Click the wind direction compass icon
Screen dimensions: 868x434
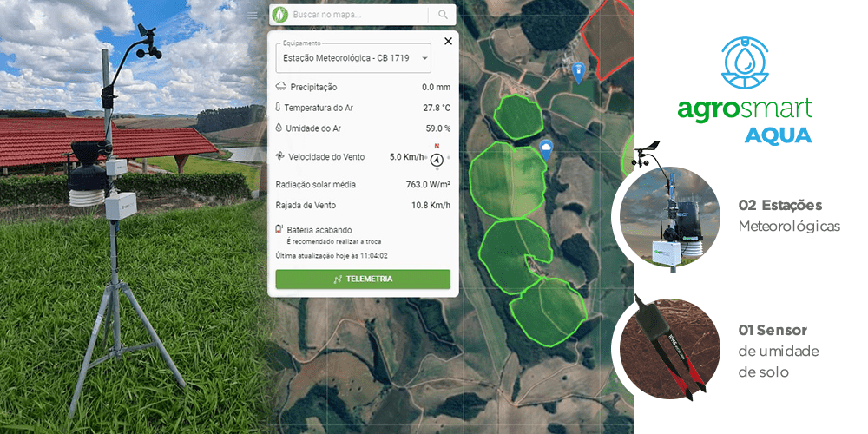click(x=437, y=160)
